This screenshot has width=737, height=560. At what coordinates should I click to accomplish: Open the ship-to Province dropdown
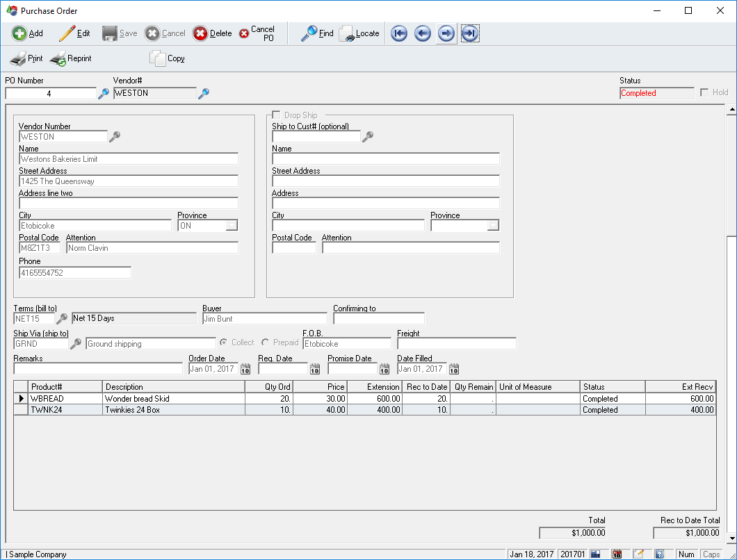click(x=492, y=226)
